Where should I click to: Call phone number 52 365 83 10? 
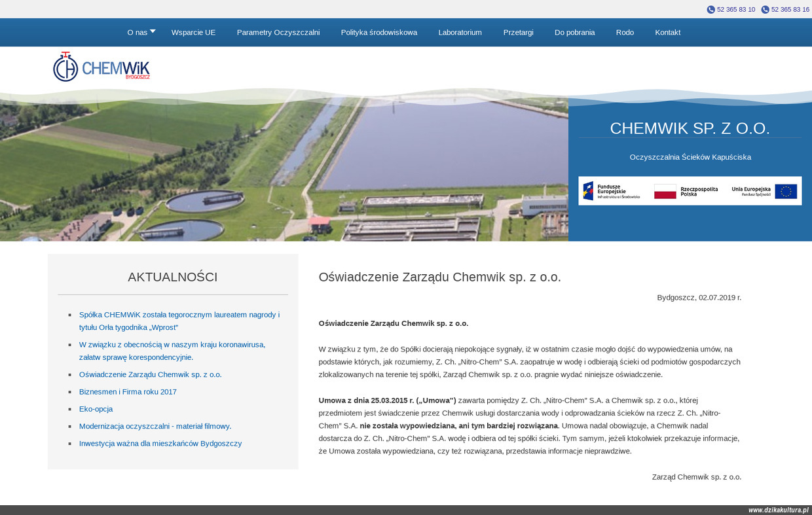click(736, 10)
